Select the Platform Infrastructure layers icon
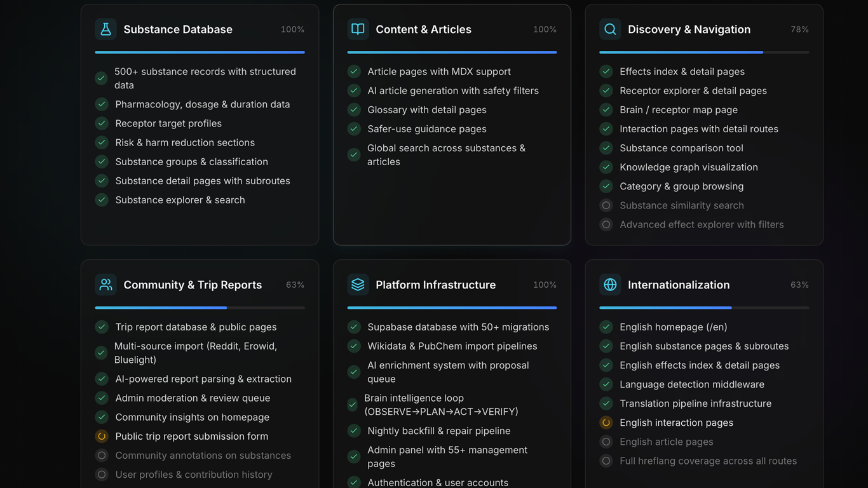 tap(358, 285)
